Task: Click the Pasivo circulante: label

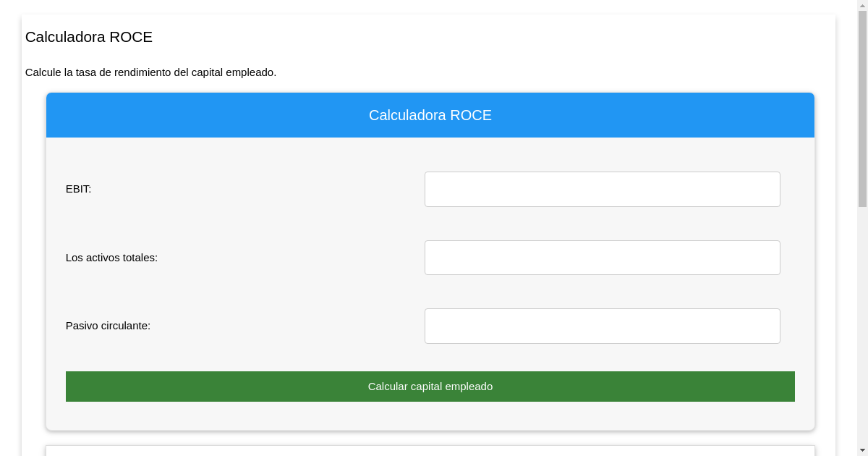Action: pyautogui.click(x=108, y=326)
